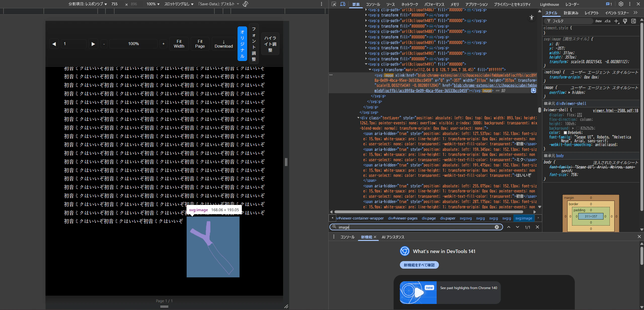Open the パフォーマンス tab

[x=434, y=4]
